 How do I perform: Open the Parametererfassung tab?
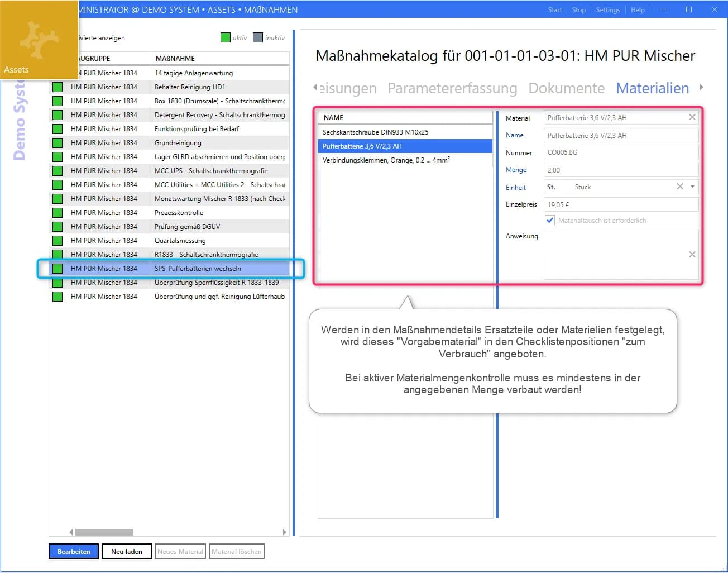pos(452,88)
